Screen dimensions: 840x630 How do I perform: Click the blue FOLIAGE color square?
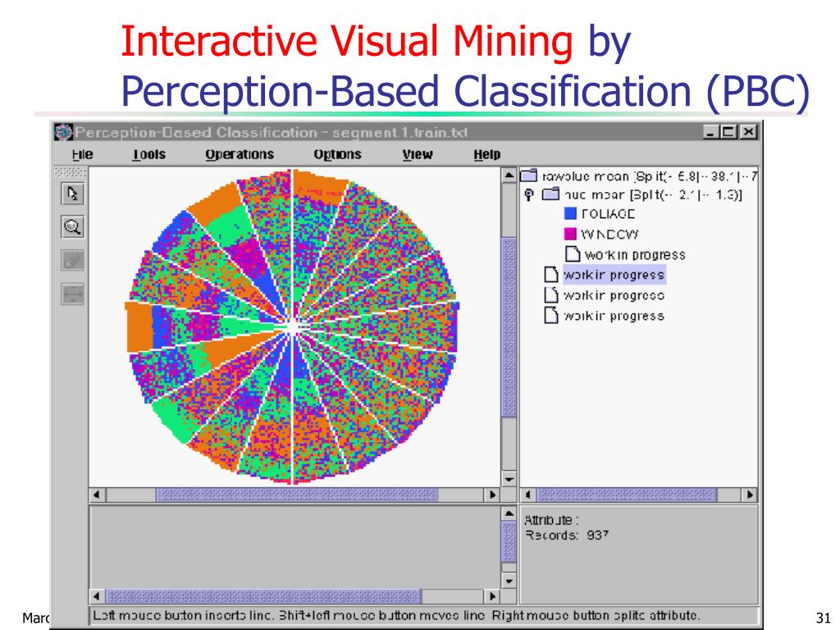[571, 213]
